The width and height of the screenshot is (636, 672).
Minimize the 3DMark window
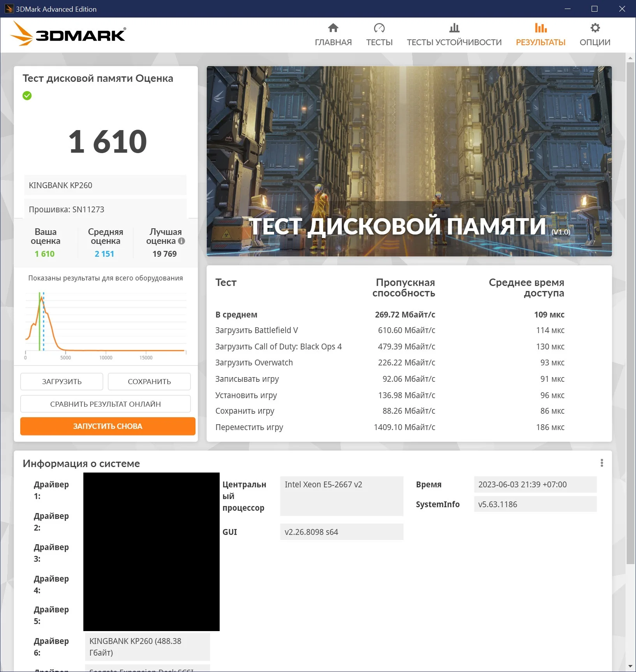point(567,9)
